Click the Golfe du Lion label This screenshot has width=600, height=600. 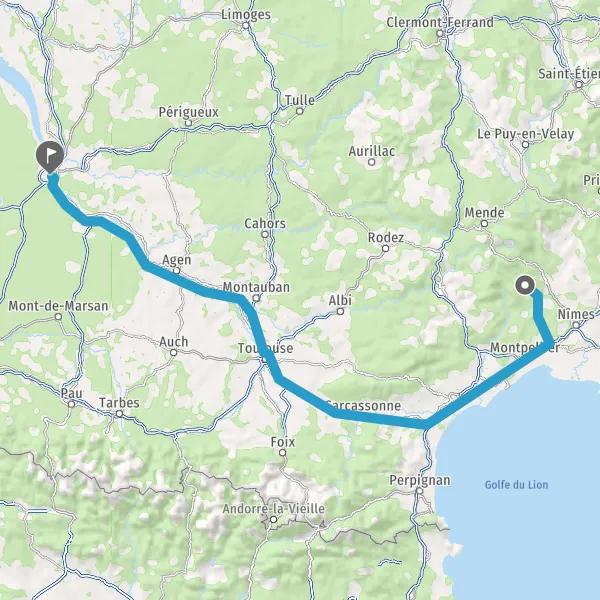click(516, 485)
